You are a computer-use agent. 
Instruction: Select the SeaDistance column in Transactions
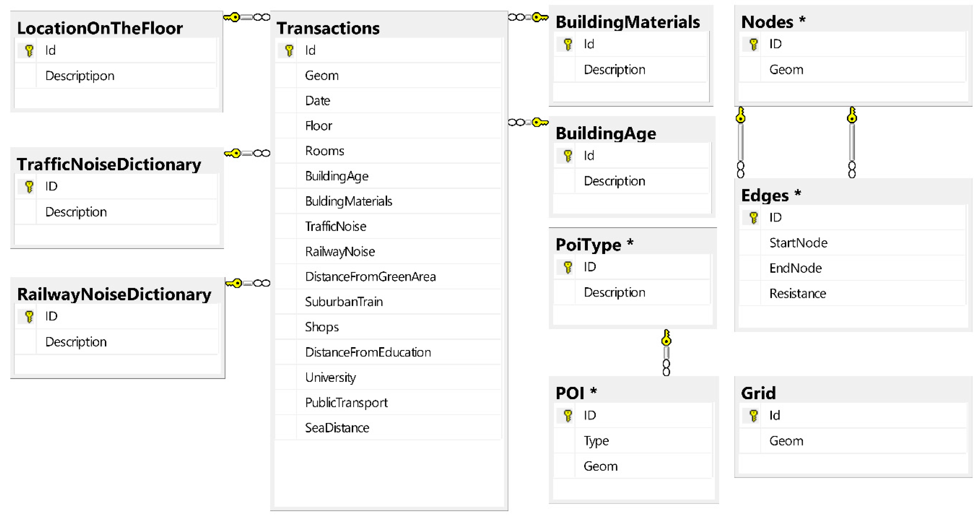click(337, 428)
